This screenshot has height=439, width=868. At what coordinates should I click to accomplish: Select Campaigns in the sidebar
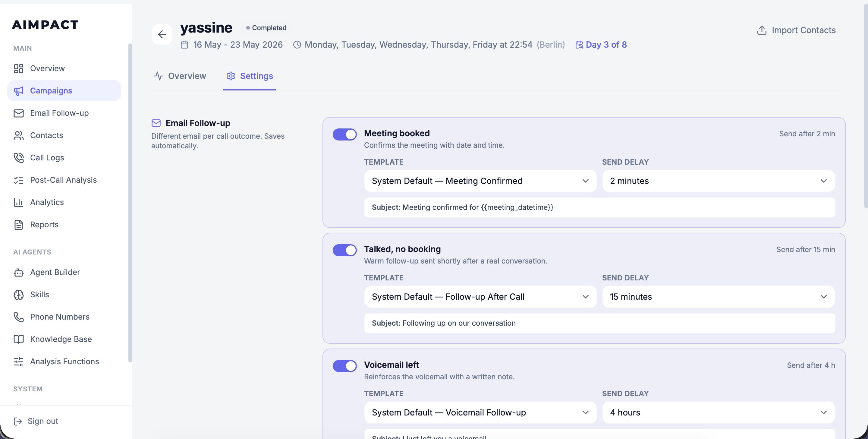click(64, 91)
